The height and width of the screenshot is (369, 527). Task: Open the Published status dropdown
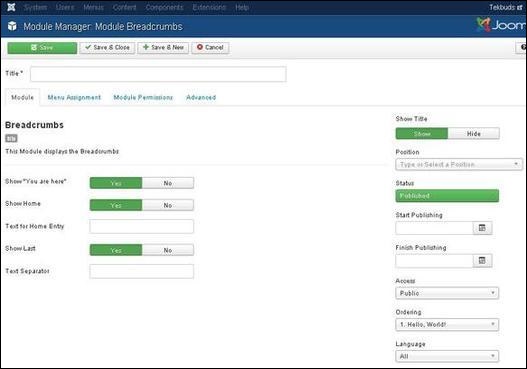pos(447,196)
